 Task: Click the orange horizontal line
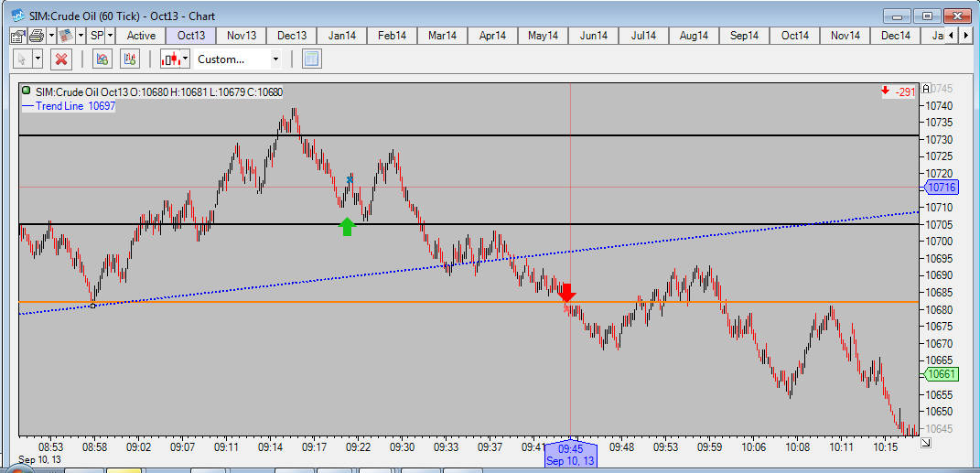tap(468, 302)
